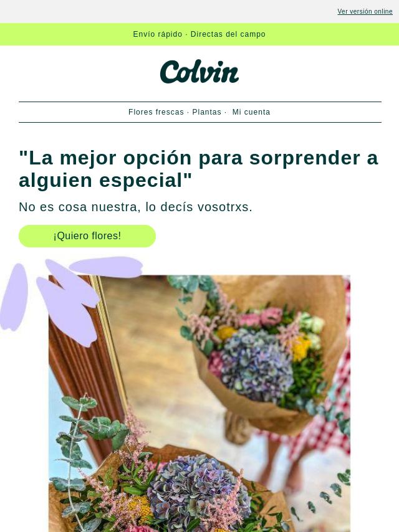Screen dimensions: 399x532
Task: Click the upper bouquet's blue hydrangea
Action: click(257, 365)
